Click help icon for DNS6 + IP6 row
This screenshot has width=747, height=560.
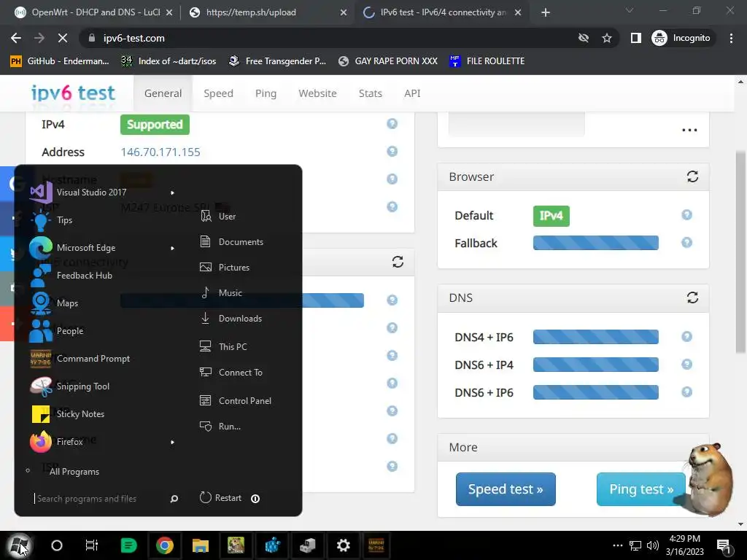(x=686, y=392)
